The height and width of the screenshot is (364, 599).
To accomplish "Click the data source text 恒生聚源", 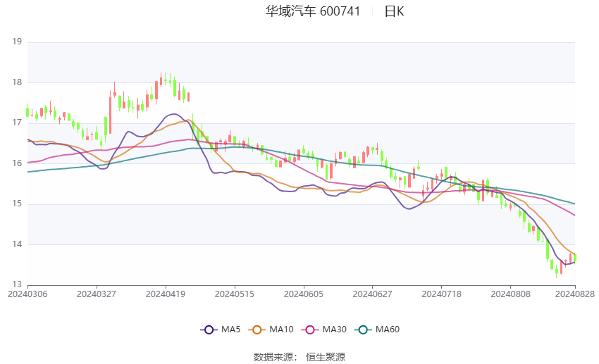I will coord(326,357).
